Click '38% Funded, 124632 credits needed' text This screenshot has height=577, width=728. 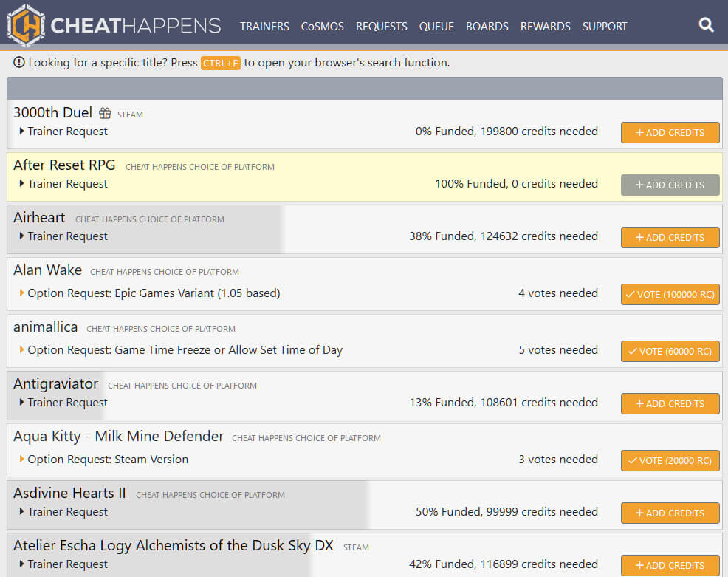coord(504,236)
